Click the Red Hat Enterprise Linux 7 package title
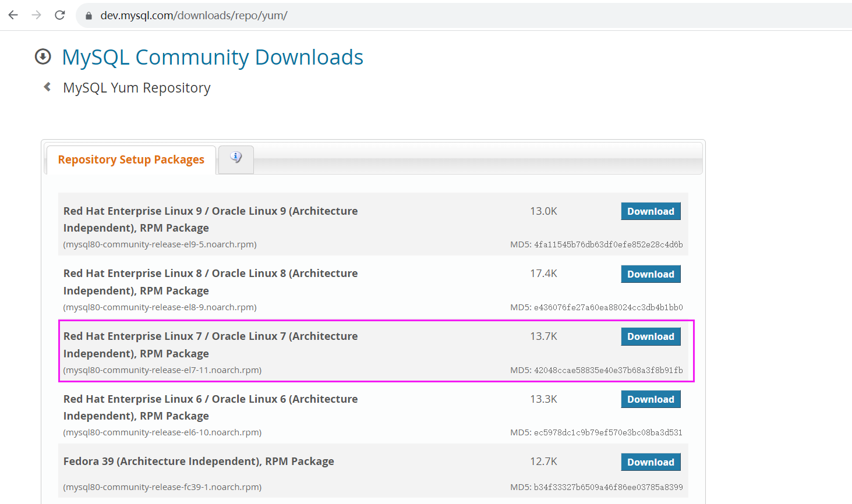This screenshot has height=504, width=852. 210,345
